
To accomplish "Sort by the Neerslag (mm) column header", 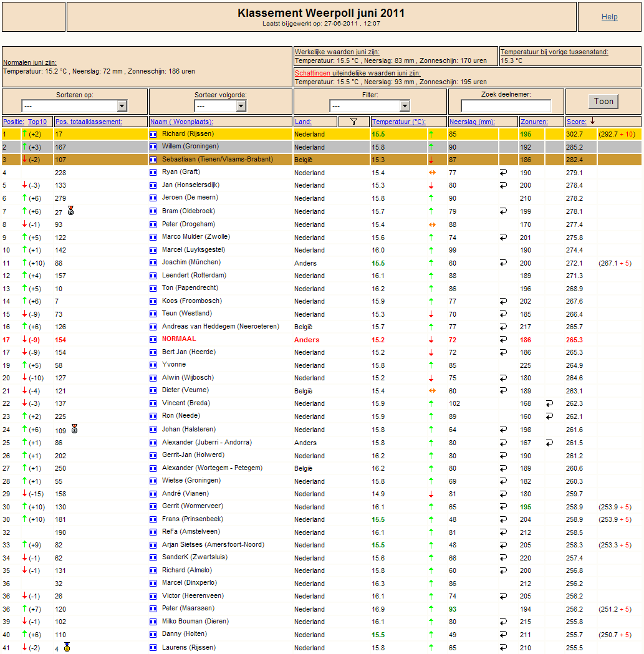I will (x=472, y=122).
